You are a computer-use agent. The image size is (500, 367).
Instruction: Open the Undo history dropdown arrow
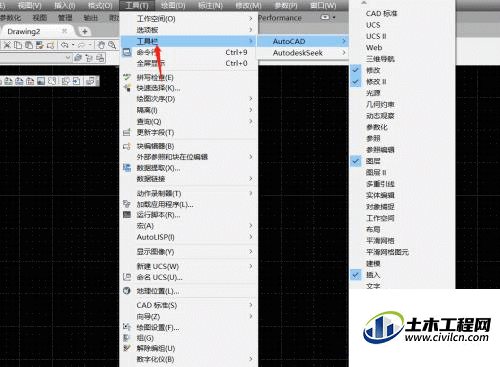[73, 45]
